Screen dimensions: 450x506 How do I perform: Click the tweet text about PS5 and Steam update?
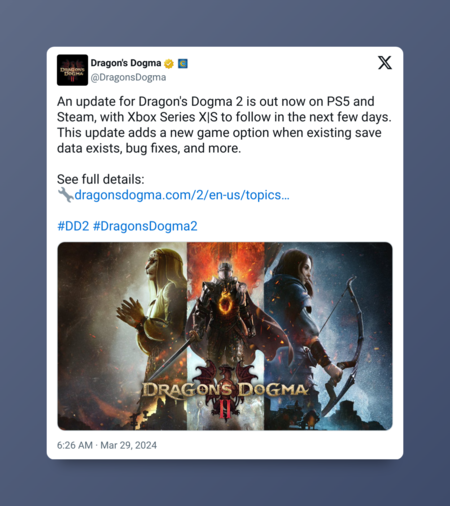[x=224, y=125]
